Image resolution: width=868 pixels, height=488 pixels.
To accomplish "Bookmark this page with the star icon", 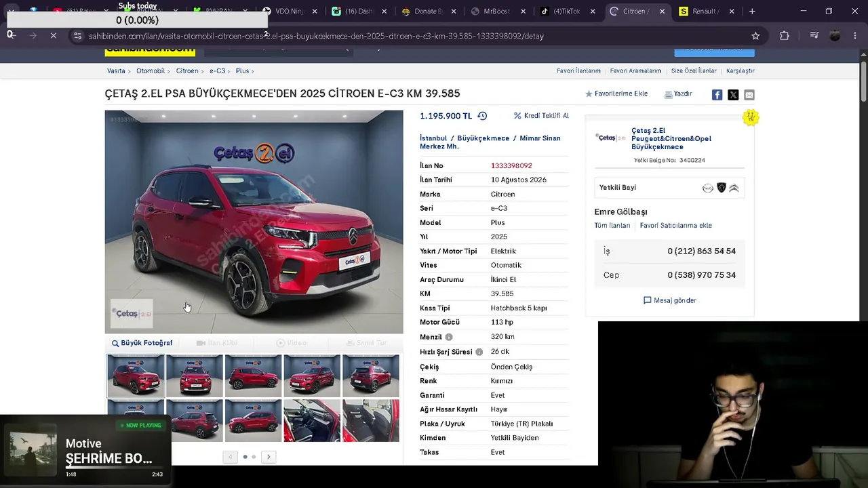I will click(755, 36).
